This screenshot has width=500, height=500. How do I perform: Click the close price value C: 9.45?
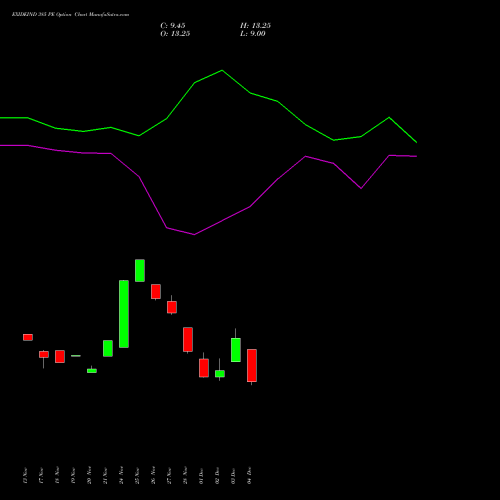[x=173, y=25]
